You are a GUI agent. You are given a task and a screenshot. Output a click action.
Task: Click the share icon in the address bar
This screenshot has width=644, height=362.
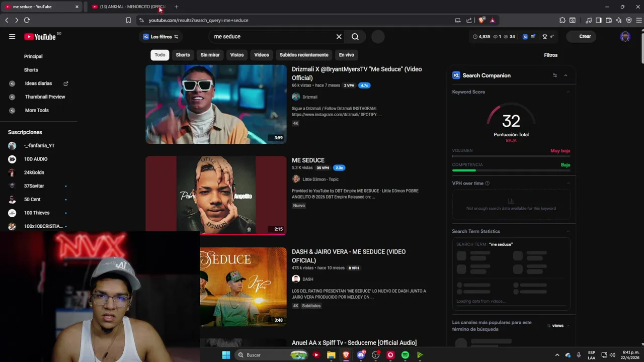469,20
